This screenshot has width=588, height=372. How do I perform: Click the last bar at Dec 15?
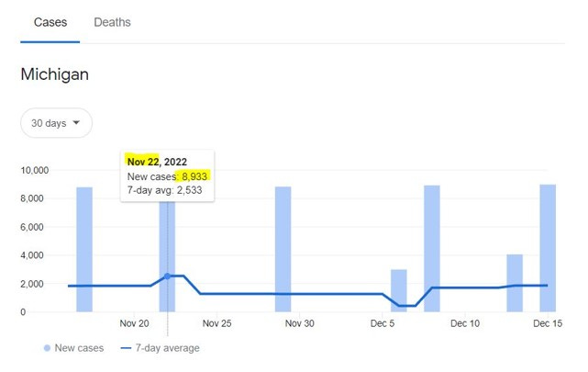(548, 248)
